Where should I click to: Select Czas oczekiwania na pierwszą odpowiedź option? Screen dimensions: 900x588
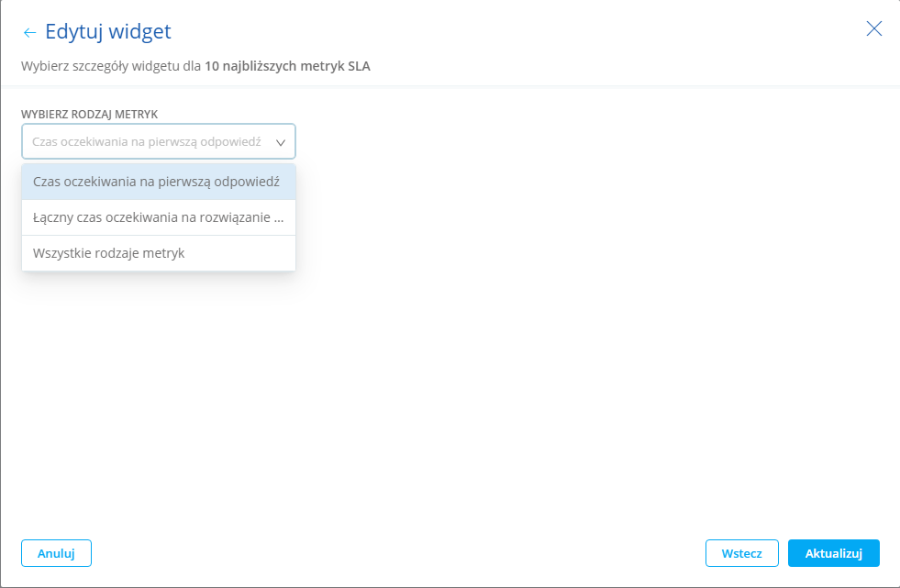(x=158, y=182)
